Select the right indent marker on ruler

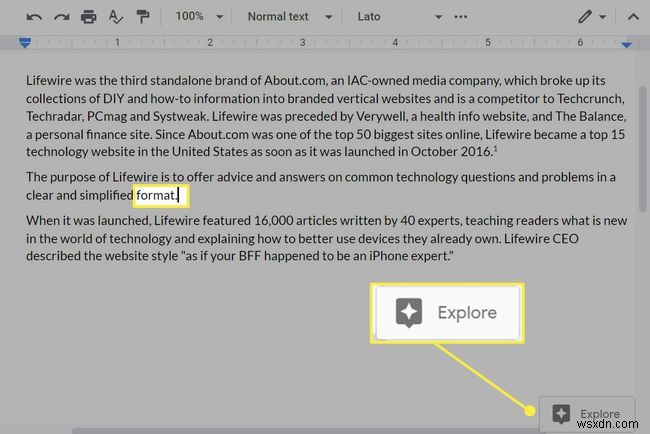(626, 44)
